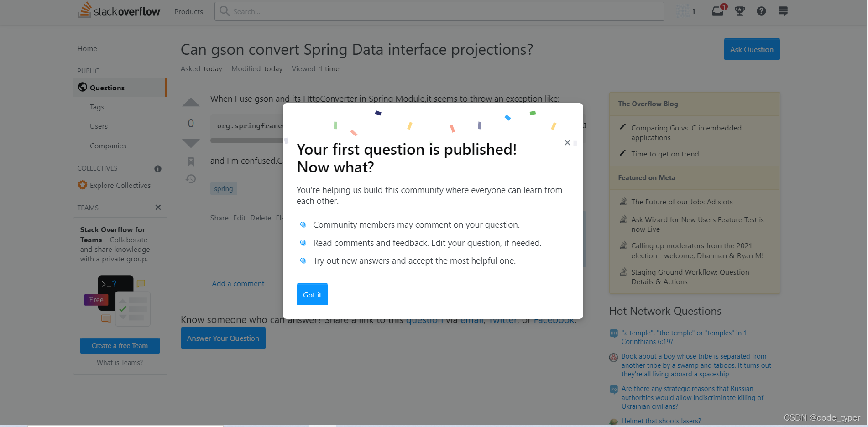This screenshot has width=868, height=427.
Task: Dismiss the Teams sidebar section
Action: [158, 208]
